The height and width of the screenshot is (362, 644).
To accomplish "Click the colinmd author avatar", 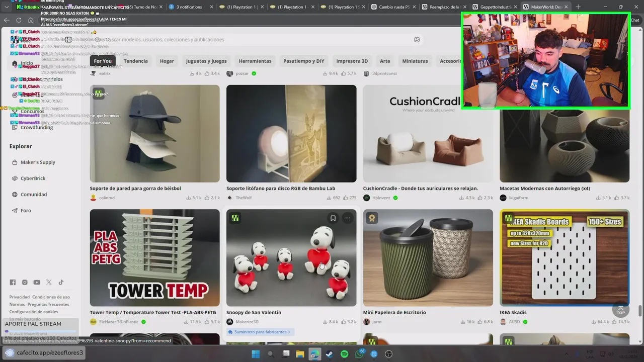I will tap(93, 198).
